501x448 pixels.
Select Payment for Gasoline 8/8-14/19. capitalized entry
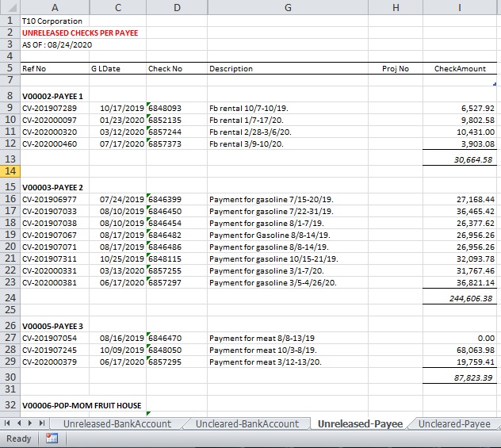(x=288, y=235)
